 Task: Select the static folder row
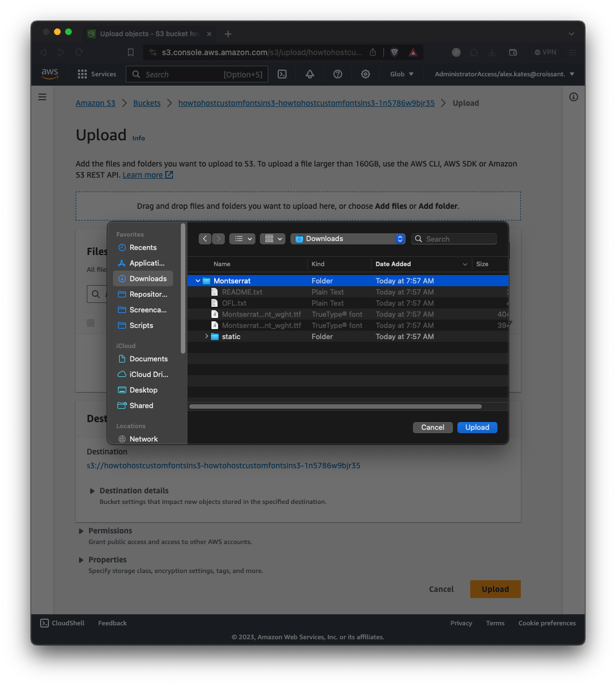point(348,336)
